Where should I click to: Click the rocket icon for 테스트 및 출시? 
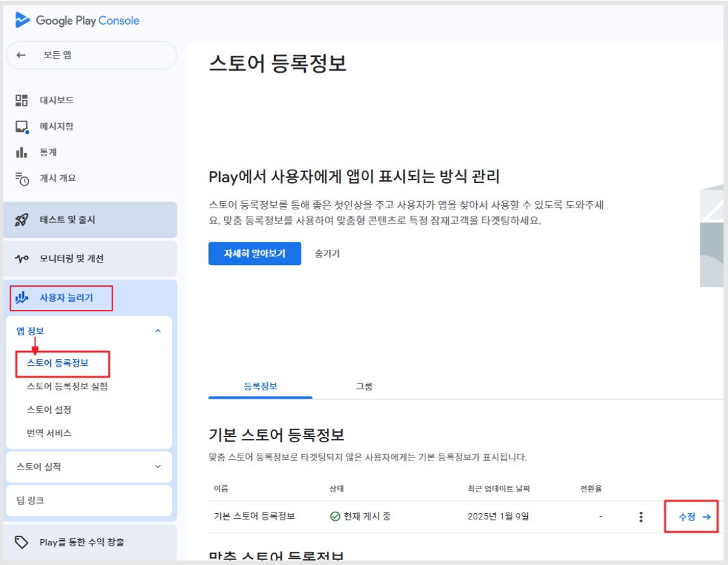[22, 220]
